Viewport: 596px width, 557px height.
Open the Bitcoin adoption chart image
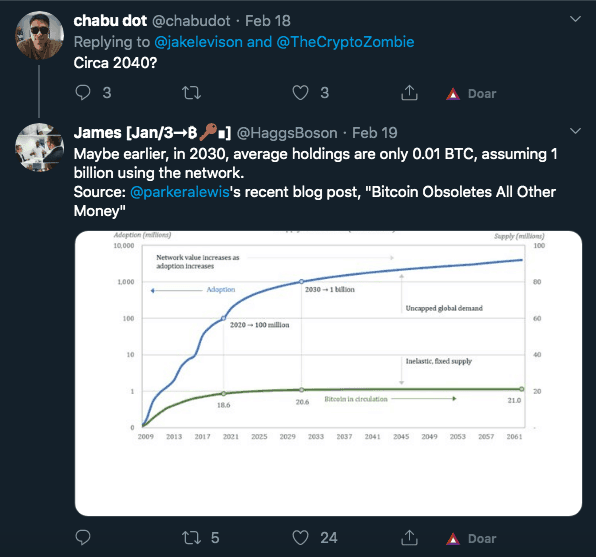[x=328, y=373]
